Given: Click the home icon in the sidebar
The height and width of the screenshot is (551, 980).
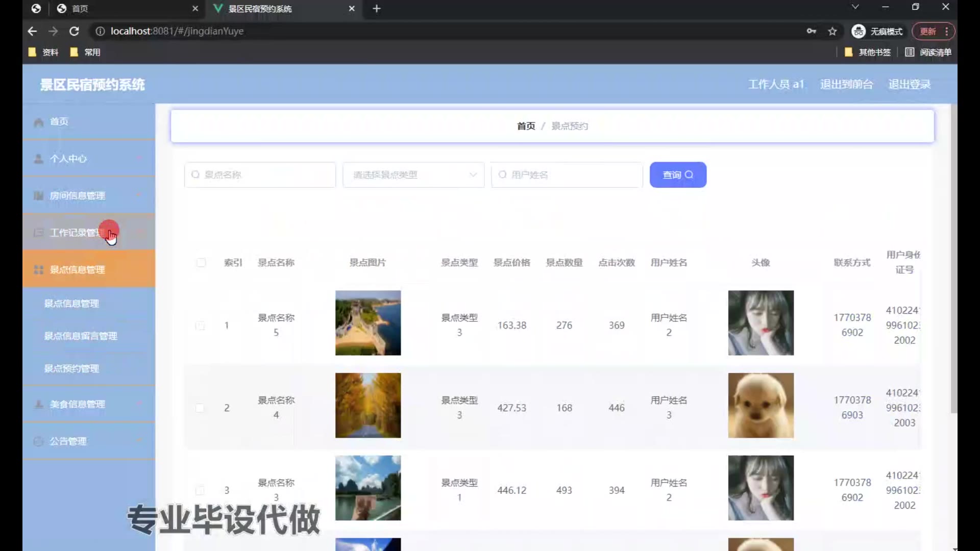Looking at the screenshot, I should pyautogui.click(x=38, y=122).
